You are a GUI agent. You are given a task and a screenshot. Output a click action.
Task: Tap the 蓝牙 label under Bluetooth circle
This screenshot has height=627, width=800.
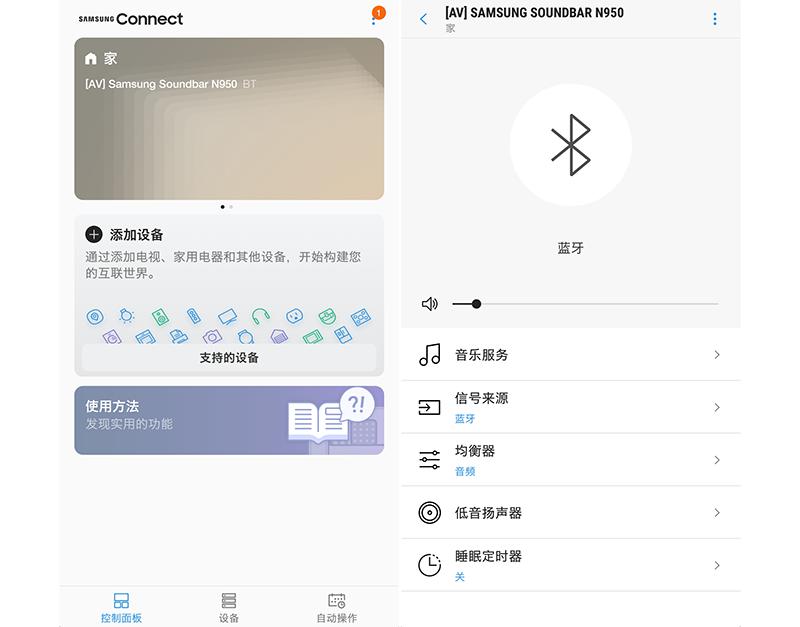pos(570,248)
